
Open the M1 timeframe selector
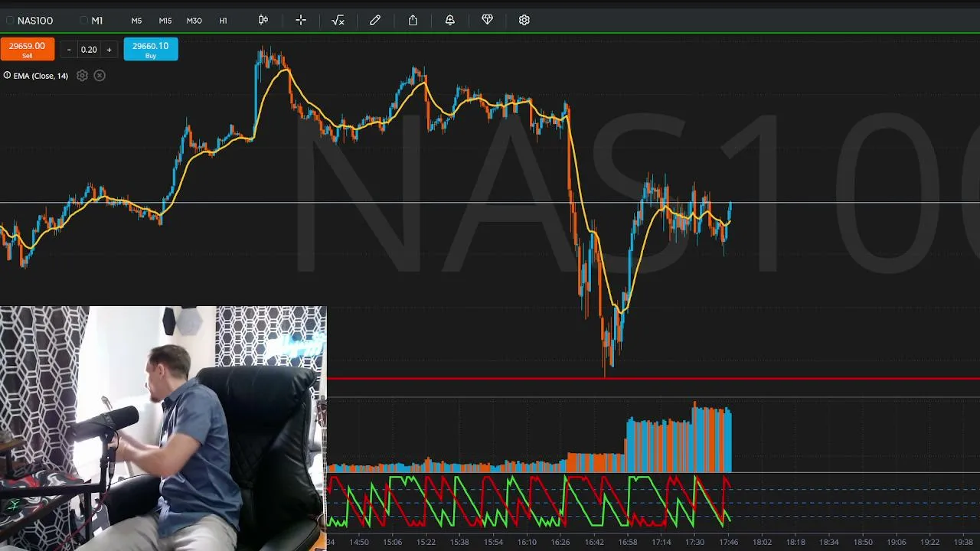92,21
